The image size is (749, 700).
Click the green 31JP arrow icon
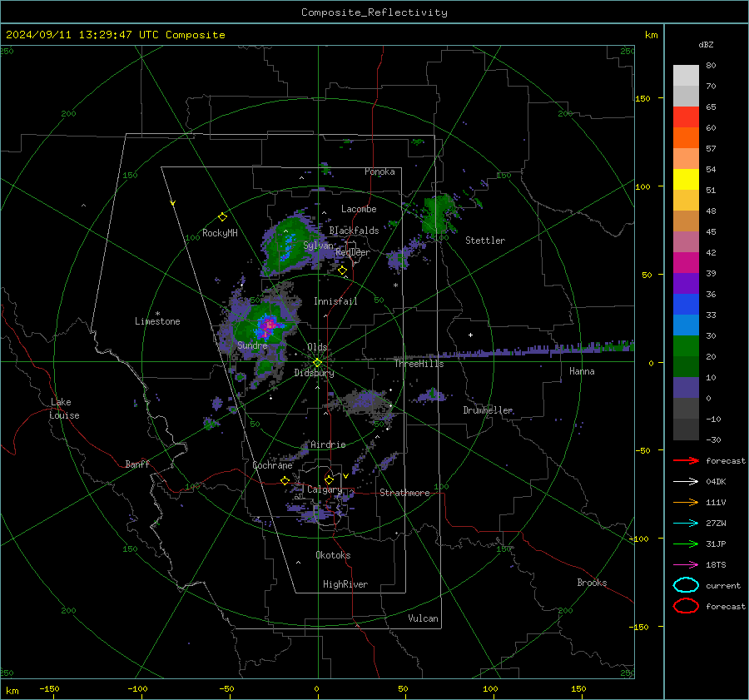686,544
